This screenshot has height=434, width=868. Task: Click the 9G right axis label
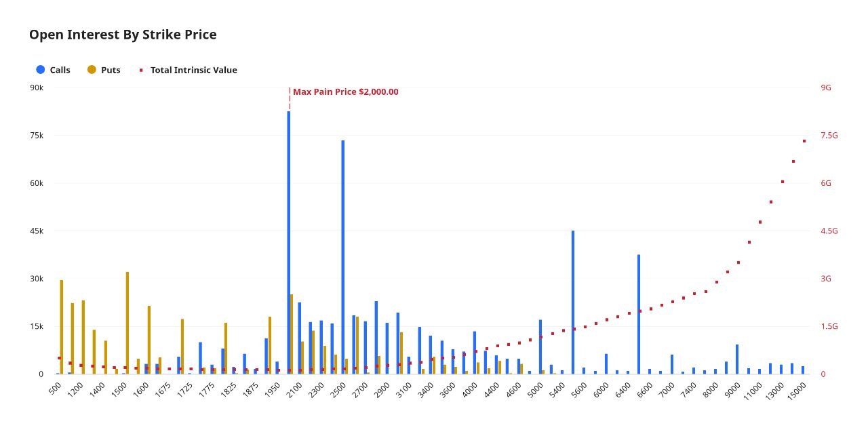click(826, 87)
